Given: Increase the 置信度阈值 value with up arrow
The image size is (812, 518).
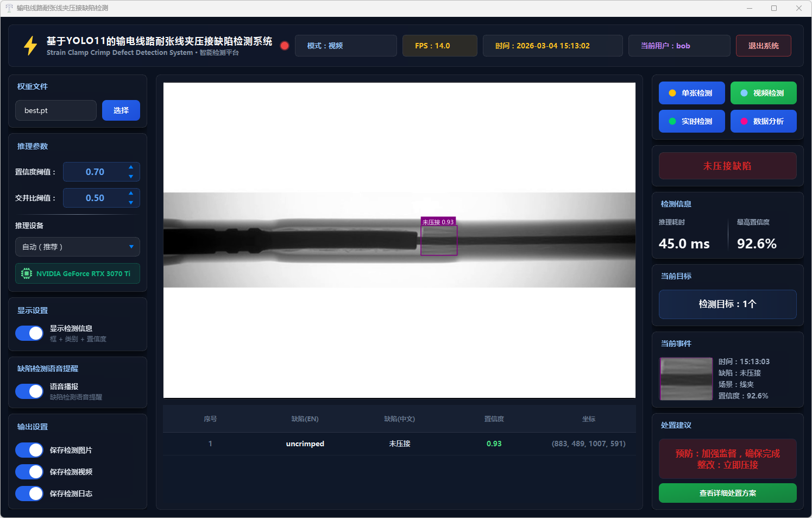Looking at the screenshot, I should (x=131, y=167).
